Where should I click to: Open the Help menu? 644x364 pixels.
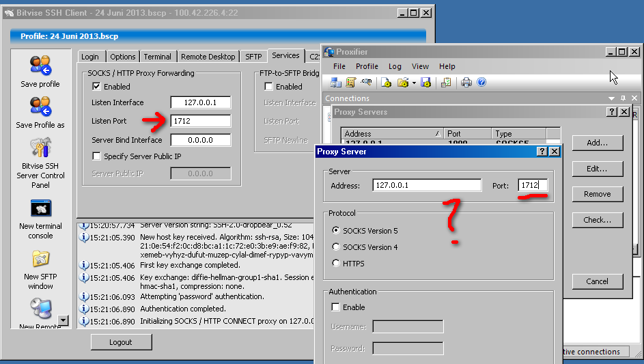tap(447, 66)
